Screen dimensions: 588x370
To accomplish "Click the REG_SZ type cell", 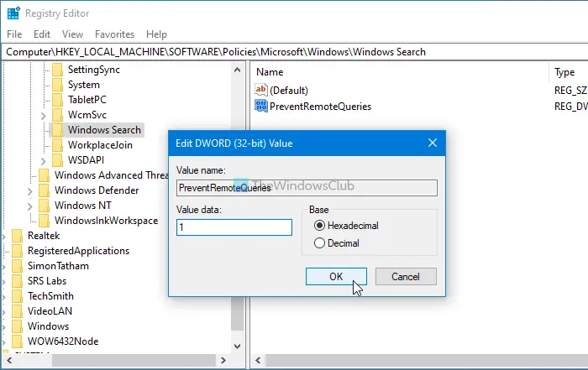I will click(x=570, y=91).
